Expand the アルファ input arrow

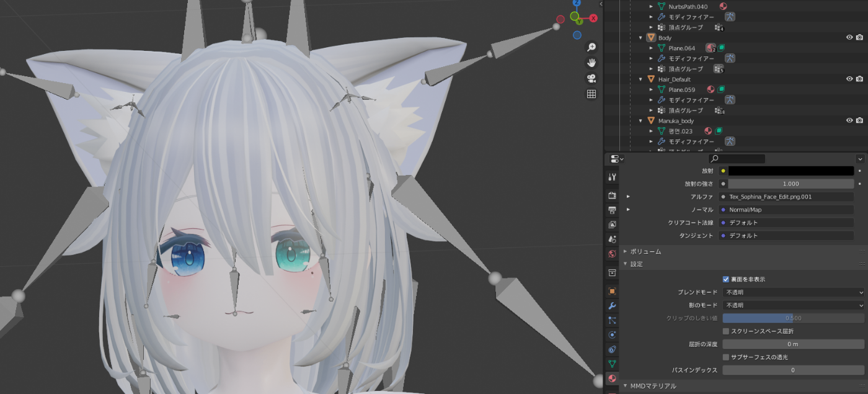coord(628,197)
